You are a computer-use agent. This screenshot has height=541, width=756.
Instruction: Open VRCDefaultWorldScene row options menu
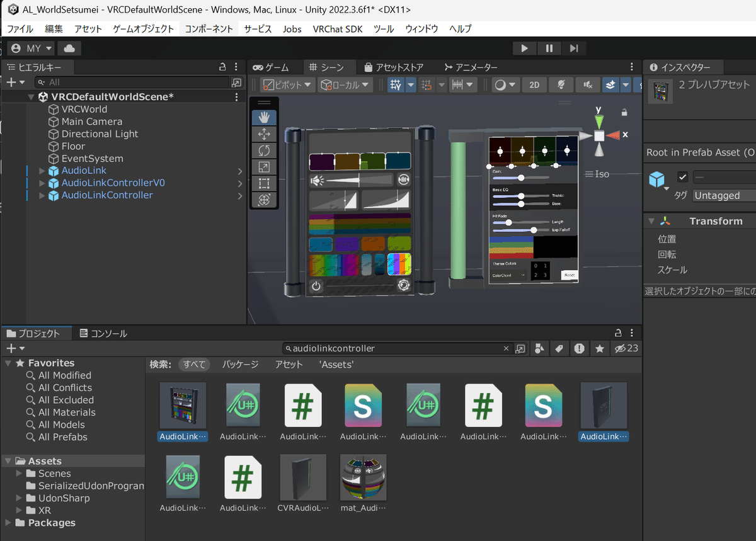236,97
